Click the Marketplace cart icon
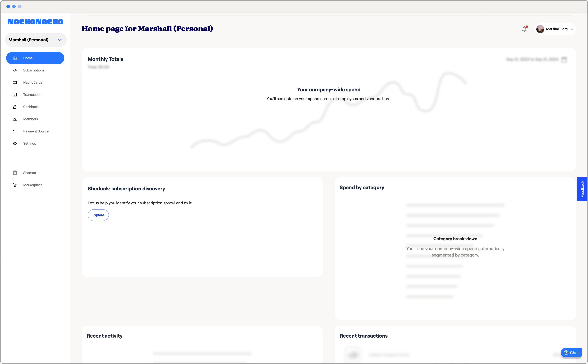588x364 pixels. tap(15, 185)
